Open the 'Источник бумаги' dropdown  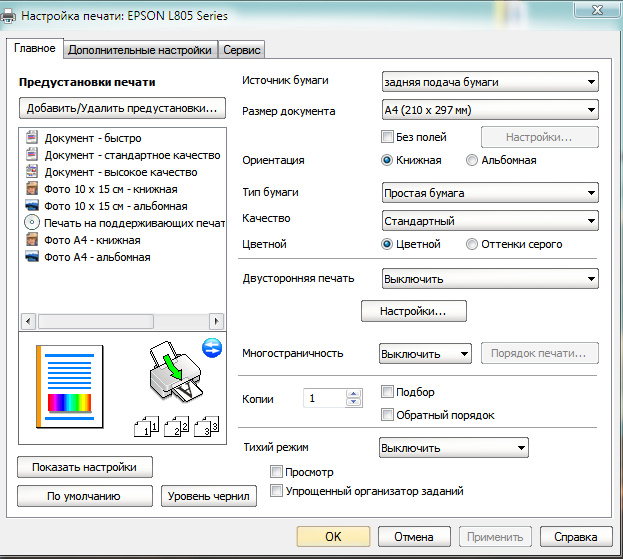pos(490,82)
